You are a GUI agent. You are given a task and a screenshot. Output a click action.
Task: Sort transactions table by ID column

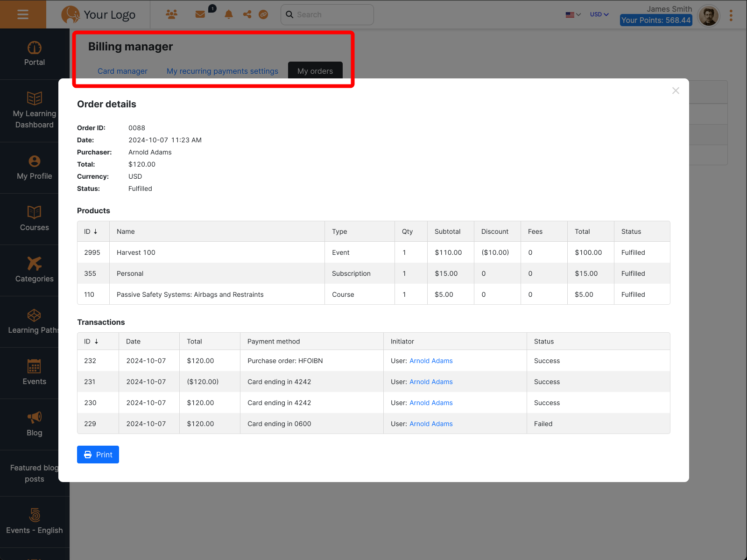tap(91, 342)
